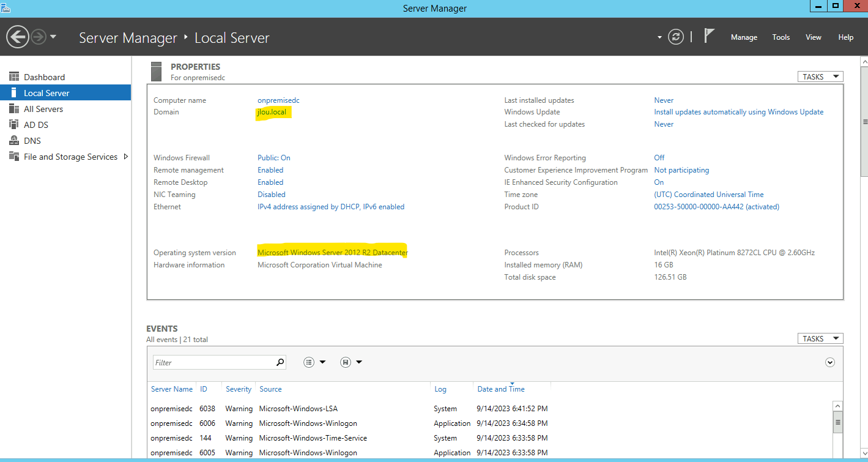Expand File and Storage Services arrow
Viewport: 868px width, 462px height.
[x=126, y=157]
